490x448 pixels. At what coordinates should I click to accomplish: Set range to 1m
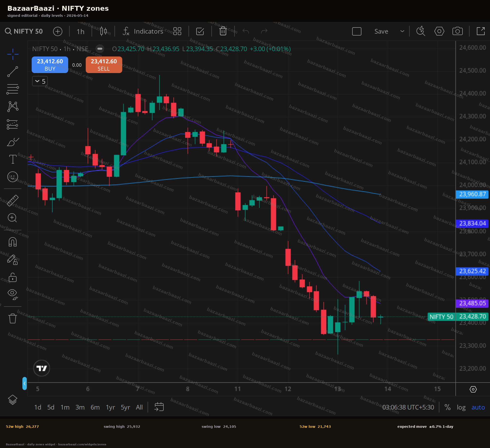(65, 407)
